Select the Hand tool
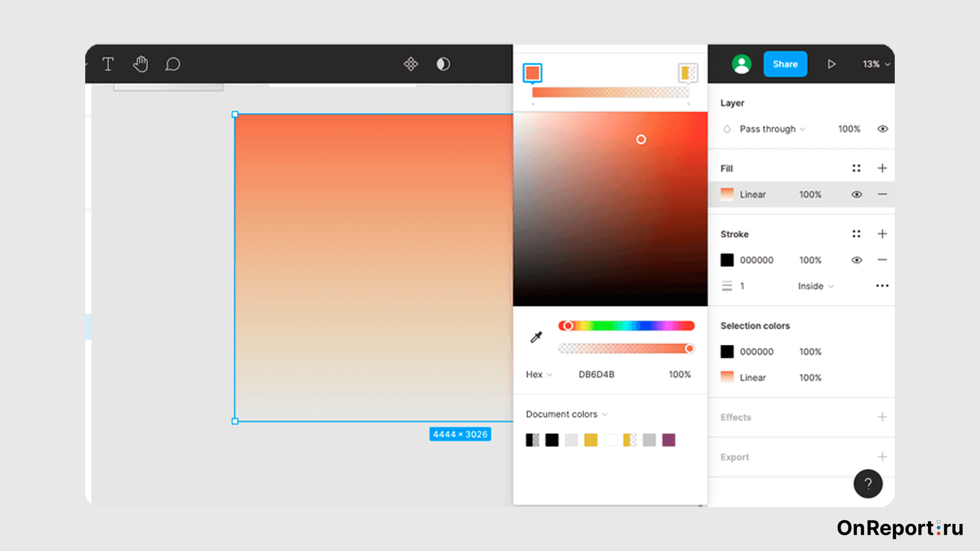 pos(140,64)
